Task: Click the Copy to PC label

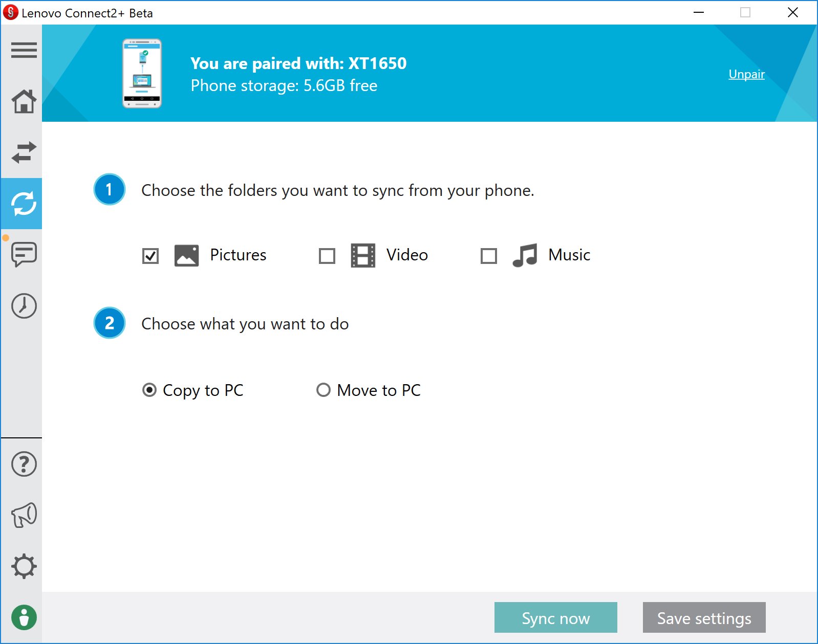Action: [203, 391]
